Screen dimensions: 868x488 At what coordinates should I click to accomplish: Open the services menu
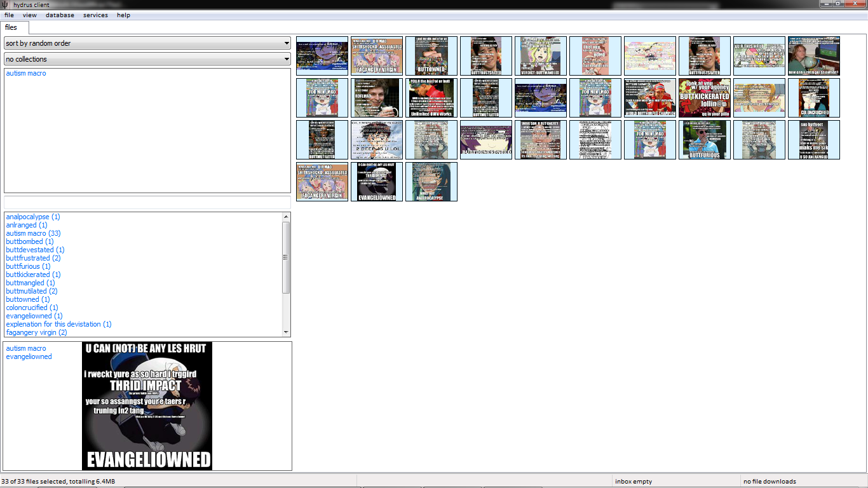95,15
